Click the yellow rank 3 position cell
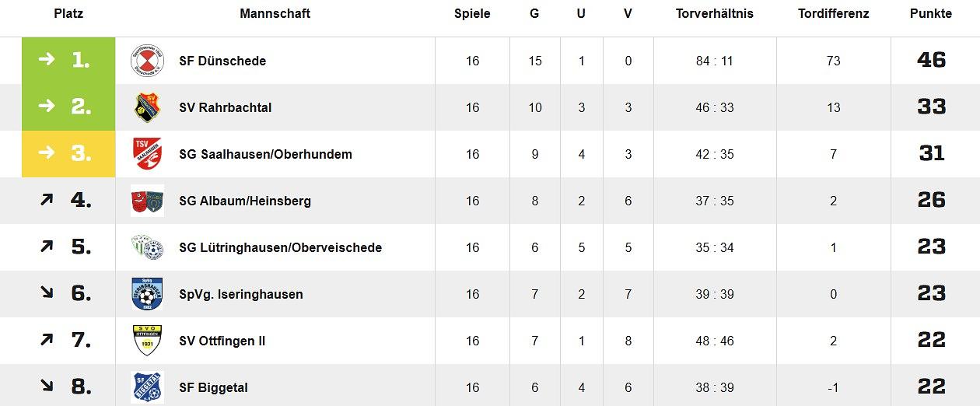Image resolution: width=980 pixels, height=406 pixels. [x=68, y=154]
